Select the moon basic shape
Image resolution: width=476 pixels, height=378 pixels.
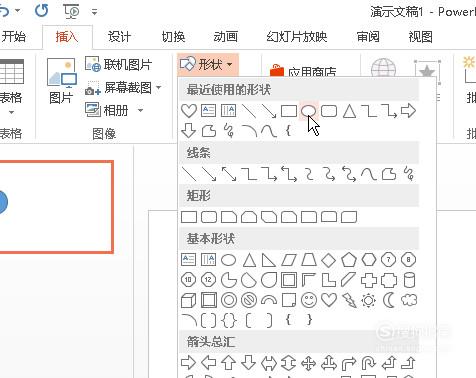389,300
